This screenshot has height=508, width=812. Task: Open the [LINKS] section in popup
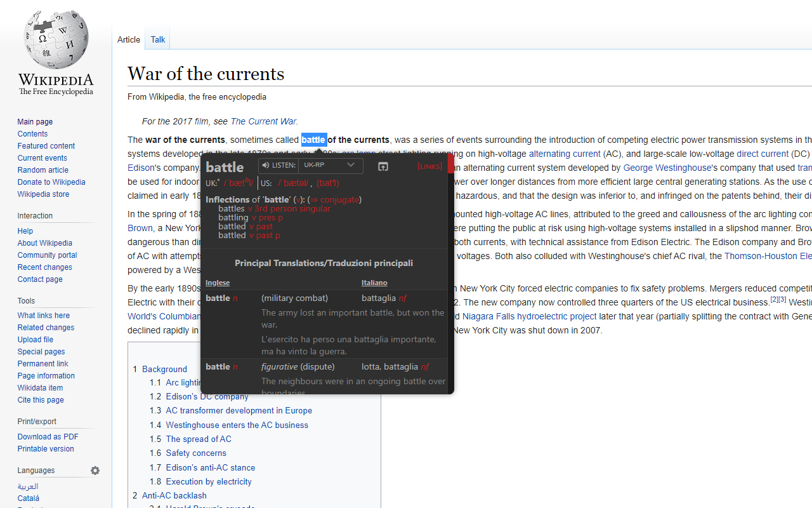[x=429, y=166]
